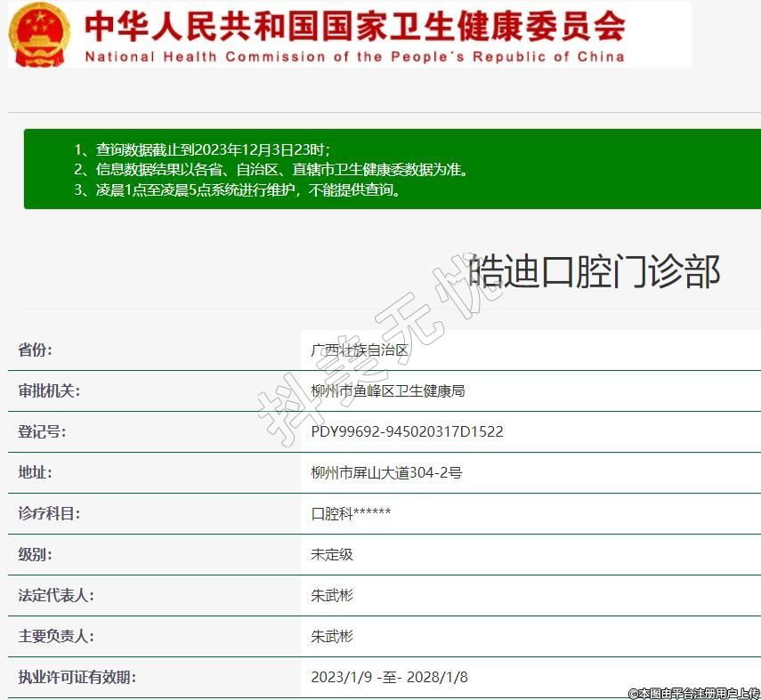Click the national emblem logo
The width and height of the screenshot is (761, 700).
39,35
